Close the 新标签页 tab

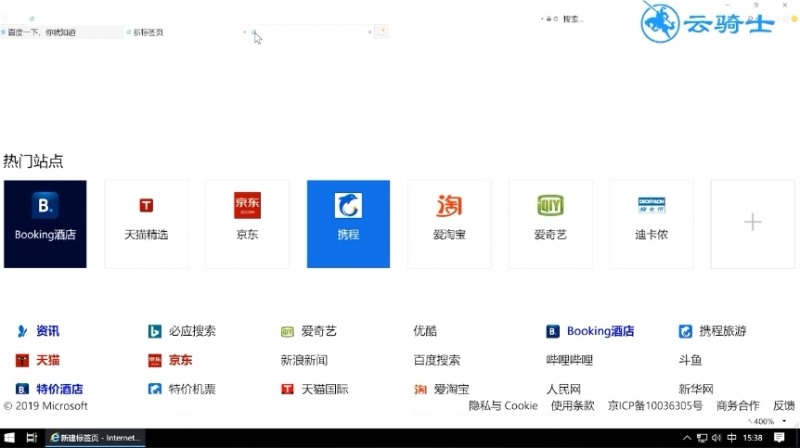[x=244, y=32]
